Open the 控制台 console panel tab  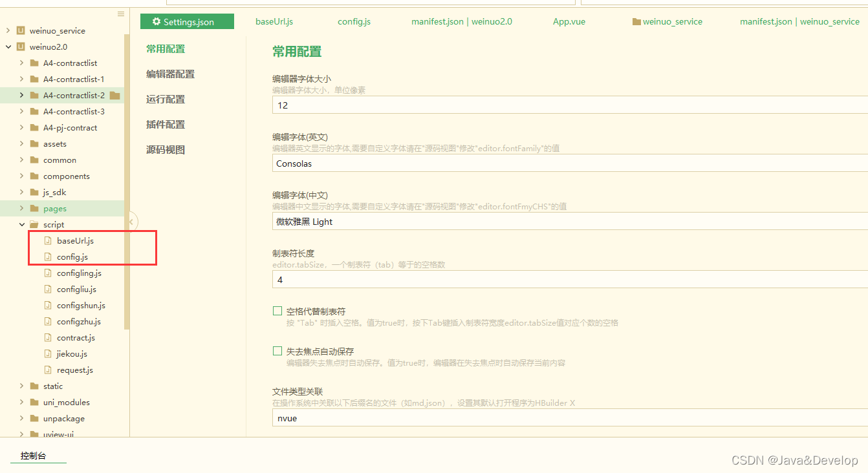coord(33,456)
